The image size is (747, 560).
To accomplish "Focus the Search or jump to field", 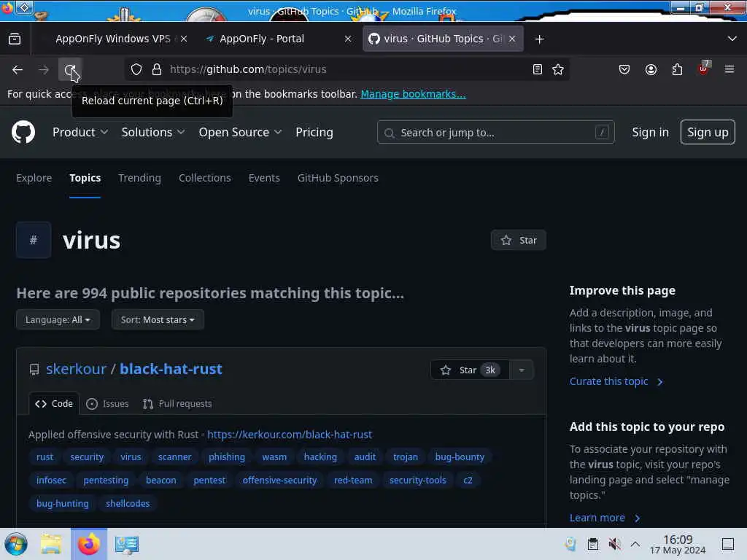I will [x=495, y=133].
